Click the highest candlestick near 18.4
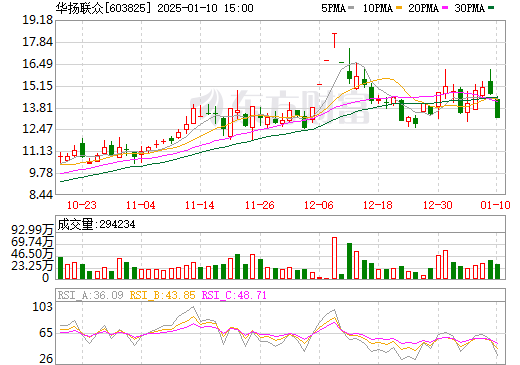This screenshot has width=520, height=365. point(334,40)
